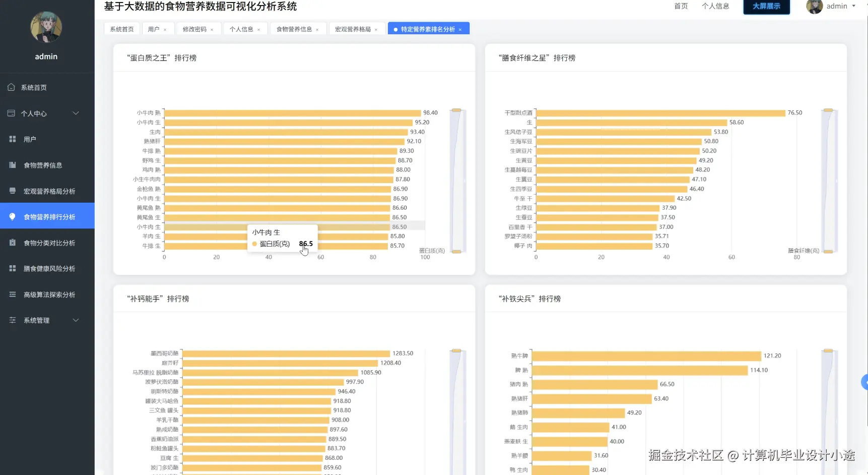The image size is (868, 475).
Task: Select the 宏观营养格局分析 icon
Action: (x=12, y=191)
